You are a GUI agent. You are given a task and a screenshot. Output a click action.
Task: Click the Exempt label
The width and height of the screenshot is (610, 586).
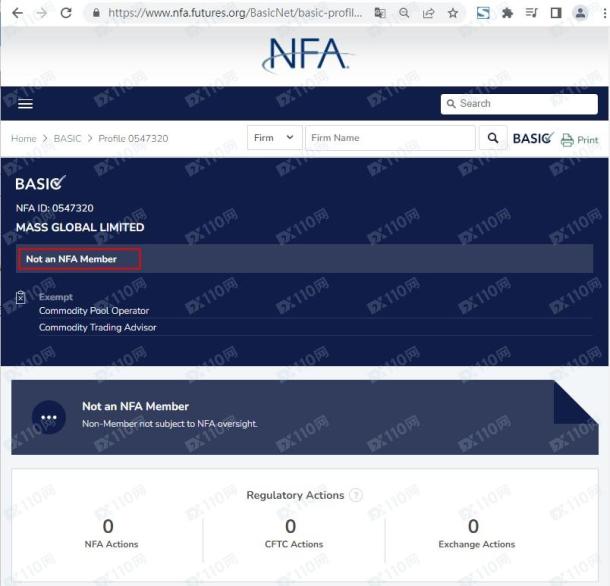(x=56, y=297)
